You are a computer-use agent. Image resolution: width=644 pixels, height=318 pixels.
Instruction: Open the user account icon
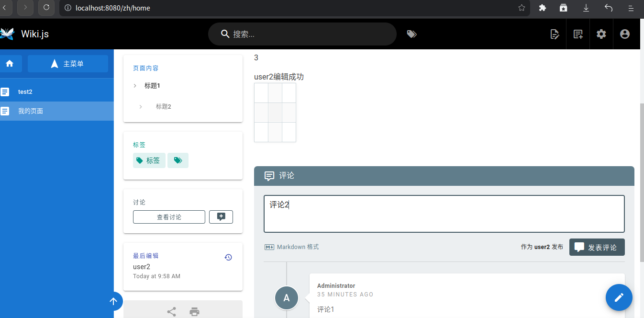click(626, 34)
